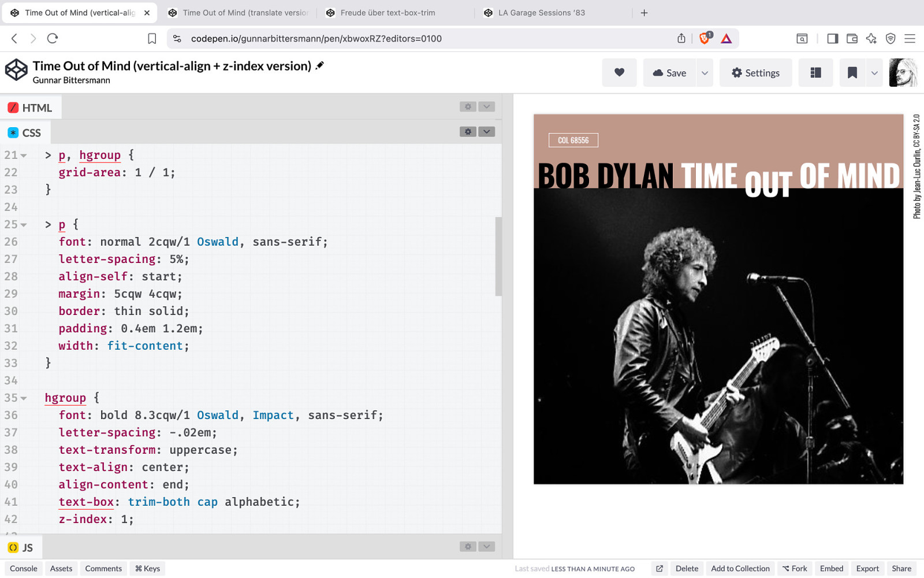Image resolution: width=924 pixels, height=578 pixels.
Task: Open a new browser tab
Action: point(644,13)
